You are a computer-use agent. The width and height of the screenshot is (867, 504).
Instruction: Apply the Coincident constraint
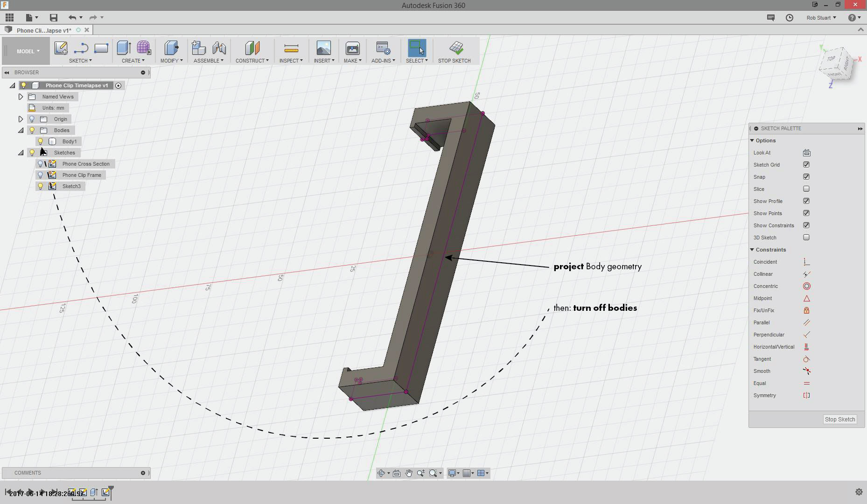[x=806, y=262]
